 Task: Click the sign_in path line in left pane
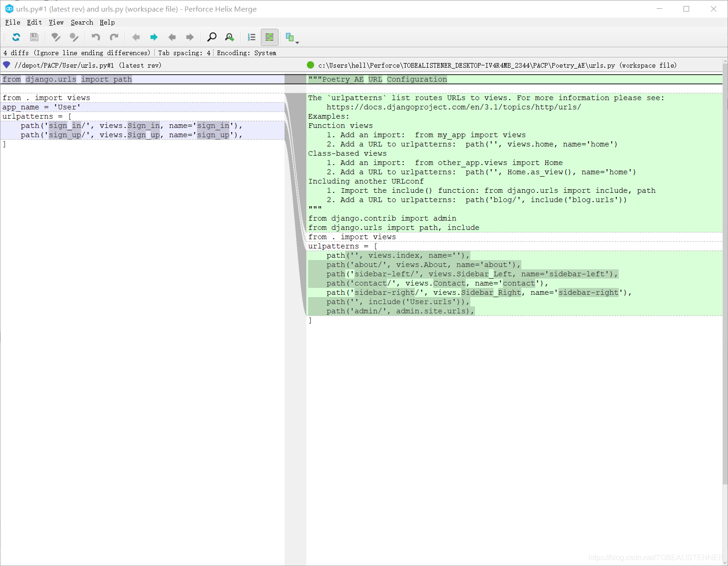[x=132, y=126]
